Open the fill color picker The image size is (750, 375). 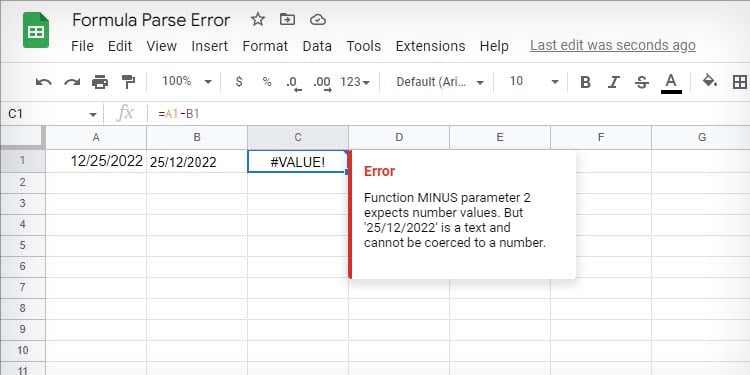tap(709, 81)
